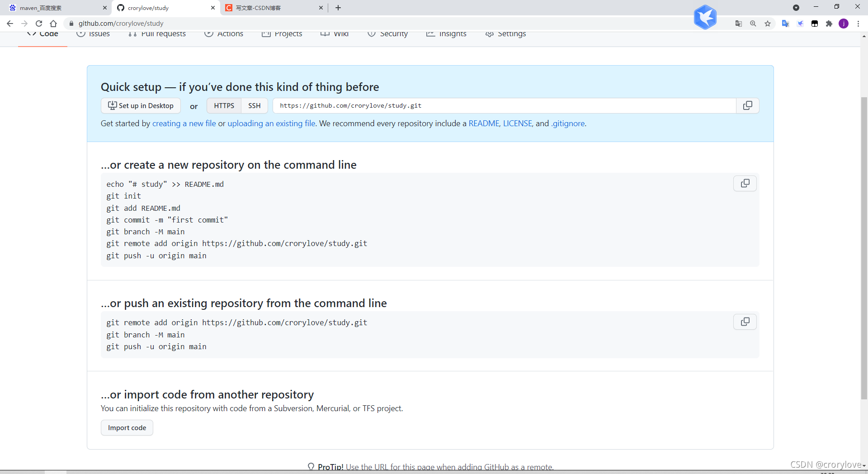Open the uploading an existing file link
Screen dimensions: 868x474
pyautogui.click(x=271, y=123)
